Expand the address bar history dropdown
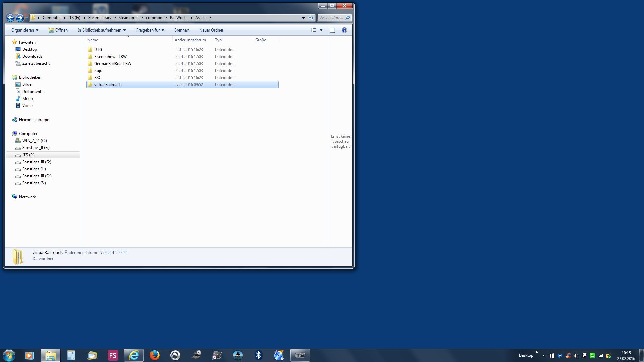 [303, 18]
